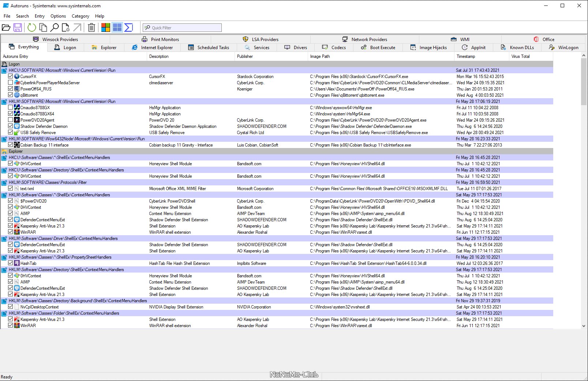
Task: Switch to the Services tab
Action: [x=257, y=48]
